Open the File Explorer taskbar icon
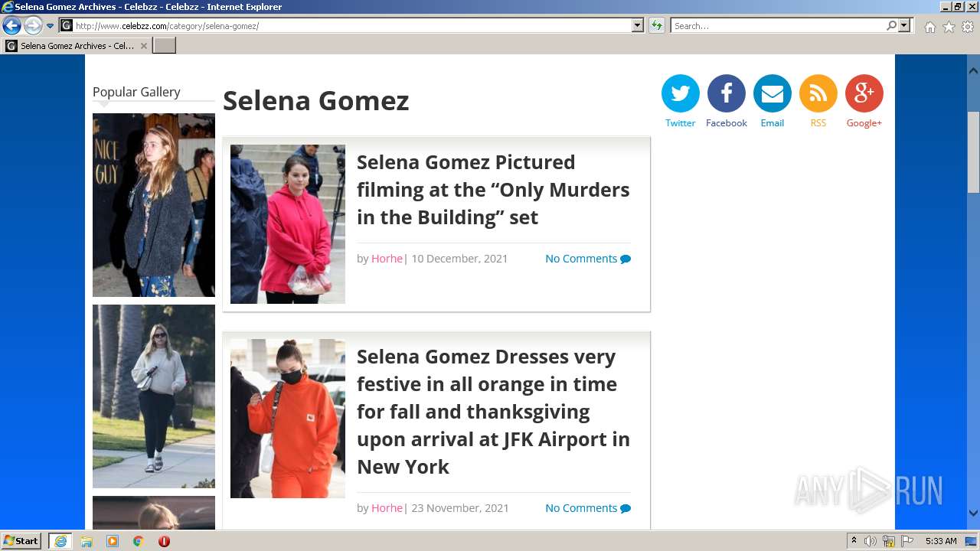The image size is (980, 551). point(87,541)
